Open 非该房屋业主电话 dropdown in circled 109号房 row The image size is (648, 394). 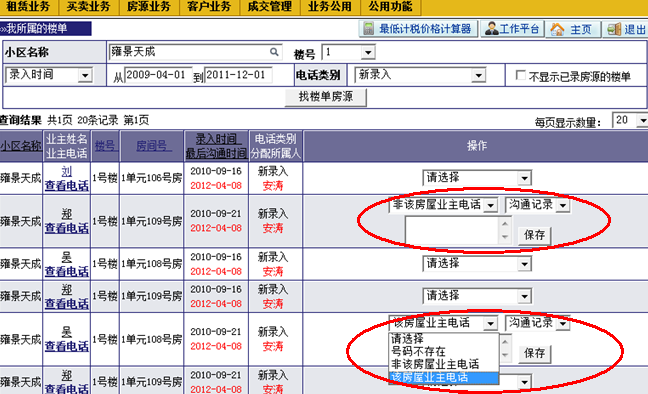coord(443,205)
